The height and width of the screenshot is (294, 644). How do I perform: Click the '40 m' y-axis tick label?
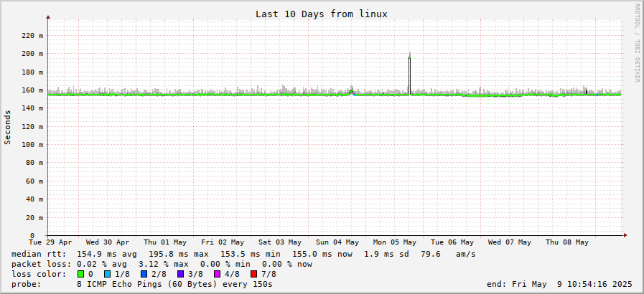point(34,199)
